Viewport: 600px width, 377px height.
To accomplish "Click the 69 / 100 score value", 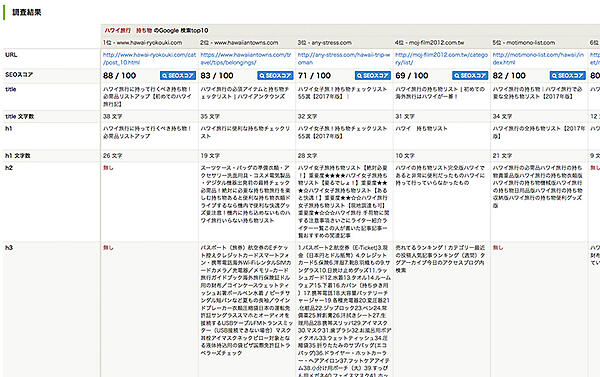I will (412, 75).
